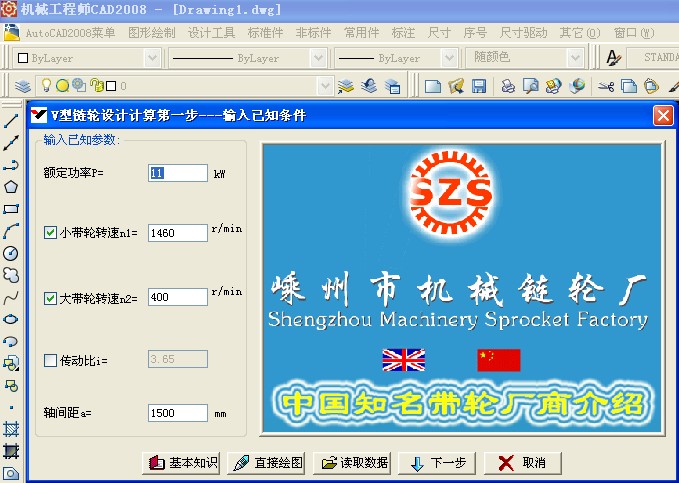Select the Rectangle tool
The height and width of the screenshot is (483, 679).
(11, 209)
